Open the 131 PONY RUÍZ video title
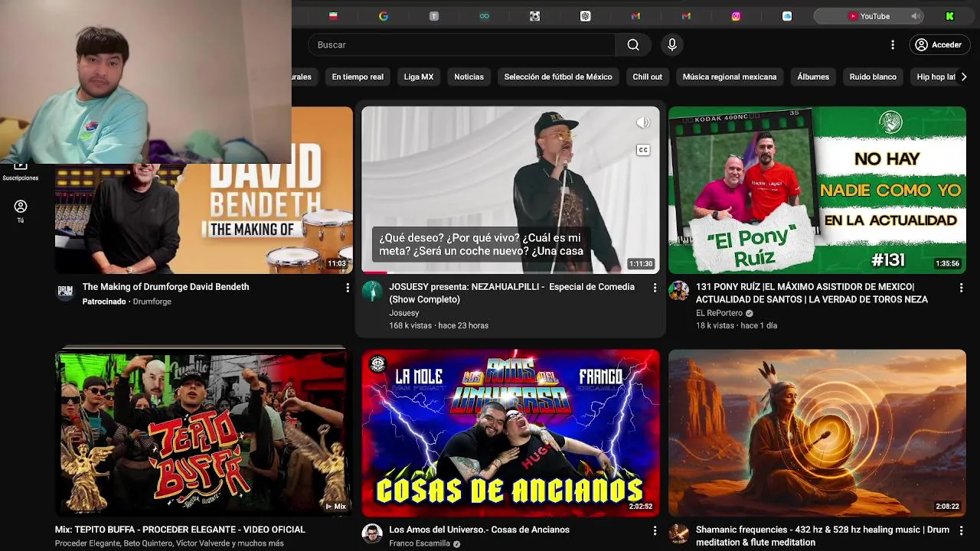Screen dimensions: 980x551 pos(812,293)
